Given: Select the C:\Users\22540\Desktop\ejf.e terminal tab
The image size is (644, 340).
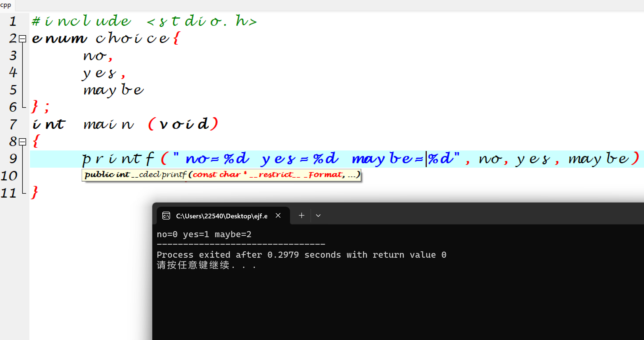Looking at the screenshot, I should point(221,216).
